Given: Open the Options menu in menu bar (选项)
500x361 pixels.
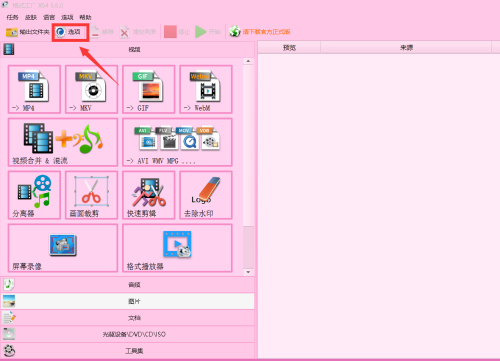Looking at the screenshot, I should pyautogui.click(x=67, y=17).
